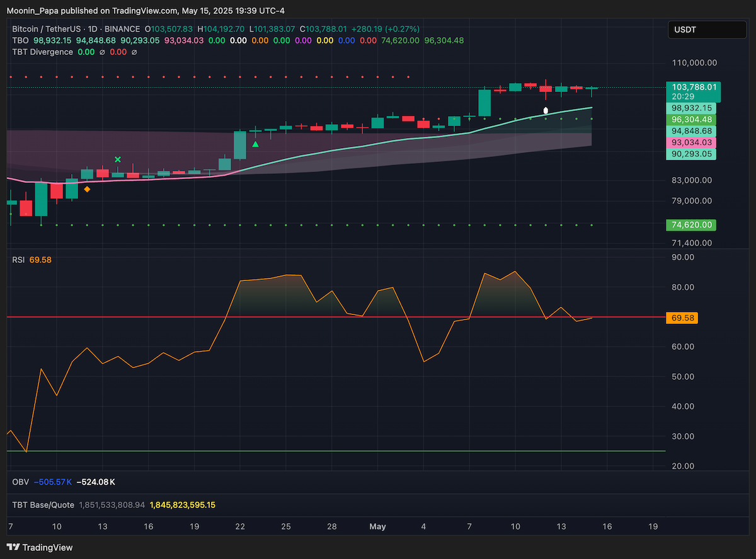Click the green 74,620.00 price label

click(692, 225)
